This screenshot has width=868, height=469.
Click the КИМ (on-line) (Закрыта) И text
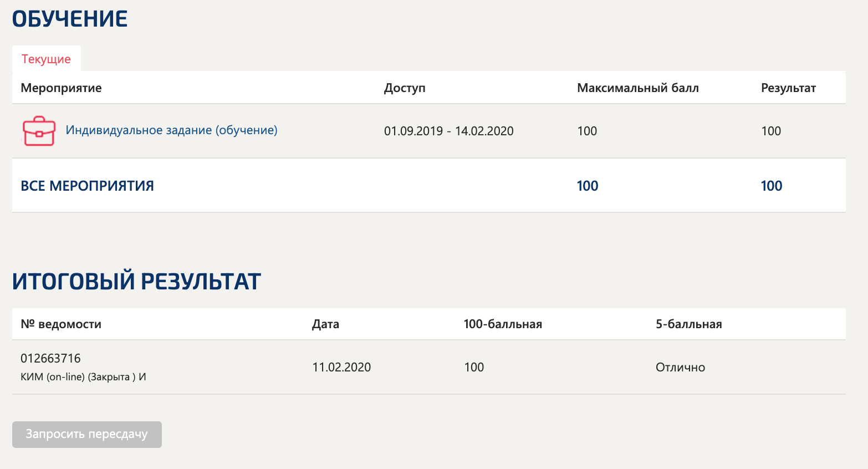[x=83, y=377]
